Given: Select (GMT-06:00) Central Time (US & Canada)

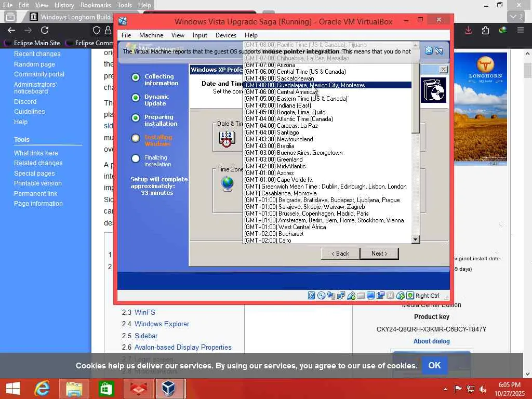Looking at the screenshot, I should point(328,72).
